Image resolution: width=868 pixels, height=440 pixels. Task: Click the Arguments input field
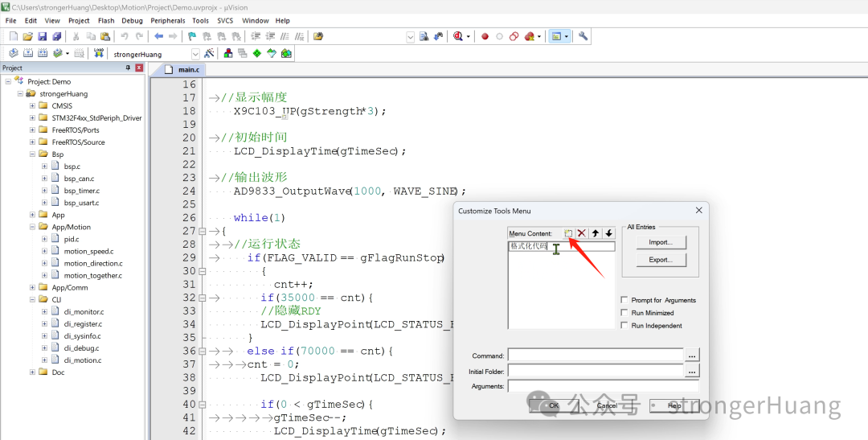point(604,385)
